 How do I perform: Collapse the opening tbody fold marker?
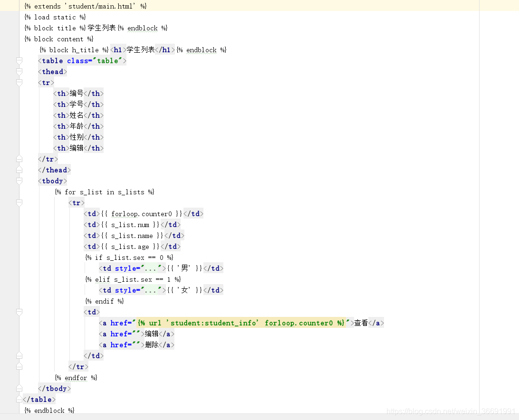click(19, 181)
